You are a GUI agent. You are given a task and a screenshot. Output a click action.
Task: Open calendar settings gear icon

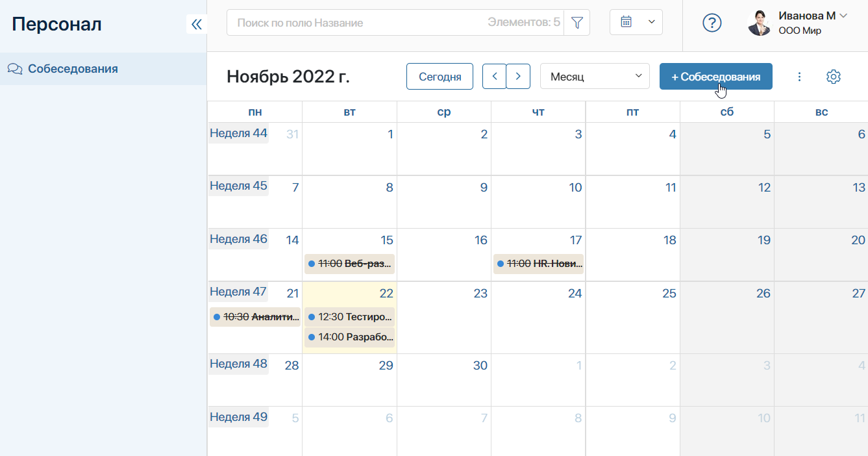click(x=834, y=77)
